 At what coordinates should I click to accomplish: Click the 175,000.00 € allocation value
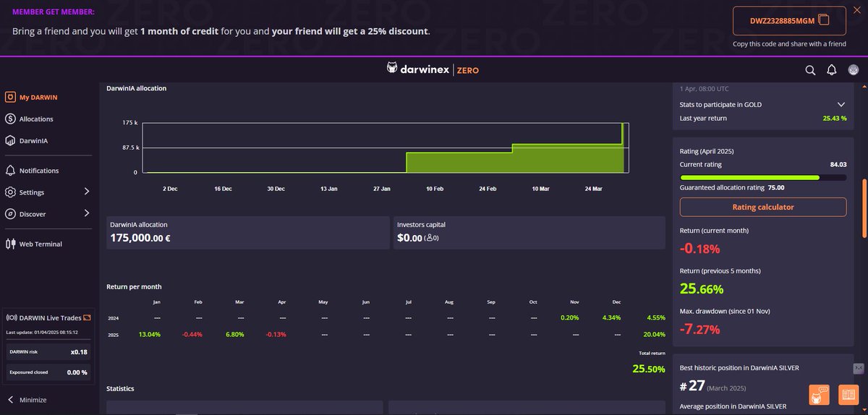point(140,238)
